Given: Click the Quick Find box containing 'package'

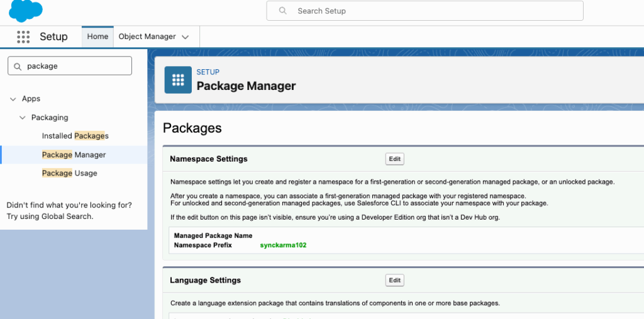Looking at the screenshot, I should click(x=70, y=66).
